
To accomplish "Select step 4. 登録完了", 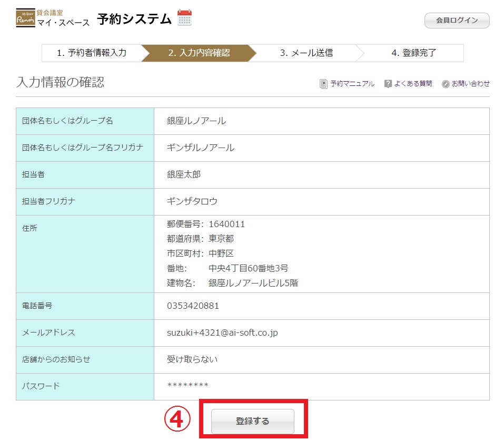I will [413, 53].
